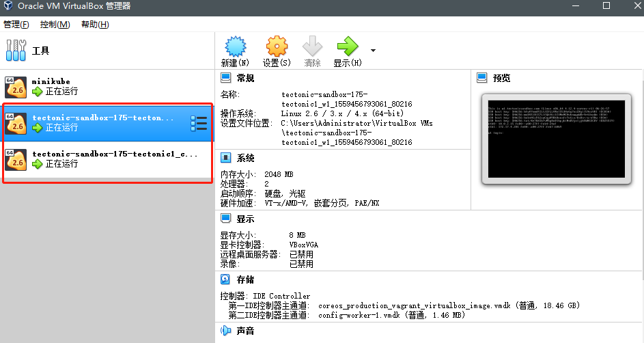Viewport: 644px width, 343px height.
Task: Click running status arrow of minikube
Action: pyautogui.click(x=38, y=92)
